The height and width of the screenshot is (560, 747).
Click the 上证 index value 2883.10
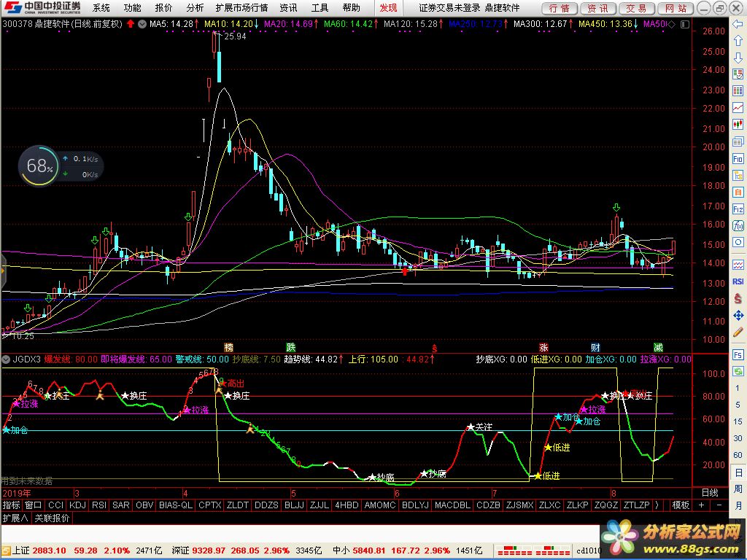[x=50, y=551]
